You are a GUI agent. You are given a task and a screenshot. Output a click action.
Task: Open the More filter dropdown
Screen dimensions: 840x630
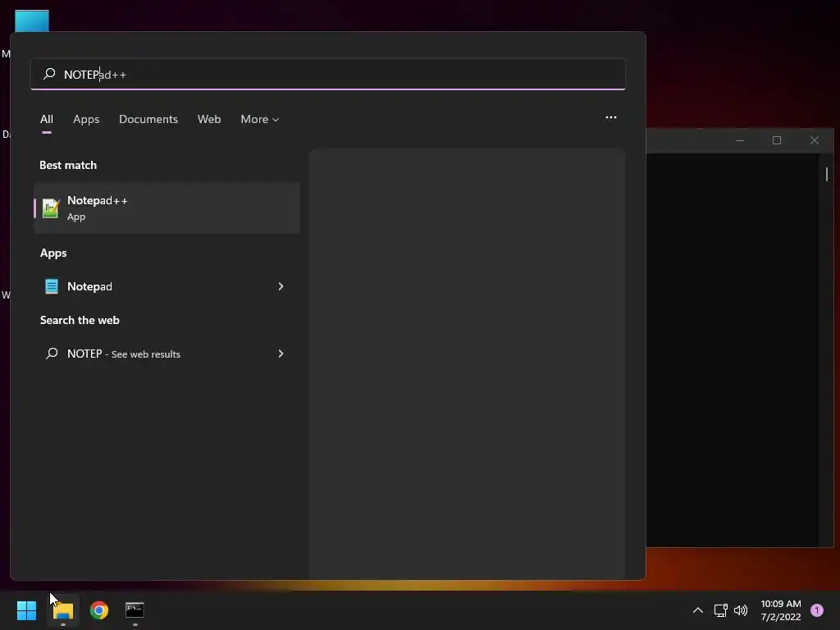point(260,120)
